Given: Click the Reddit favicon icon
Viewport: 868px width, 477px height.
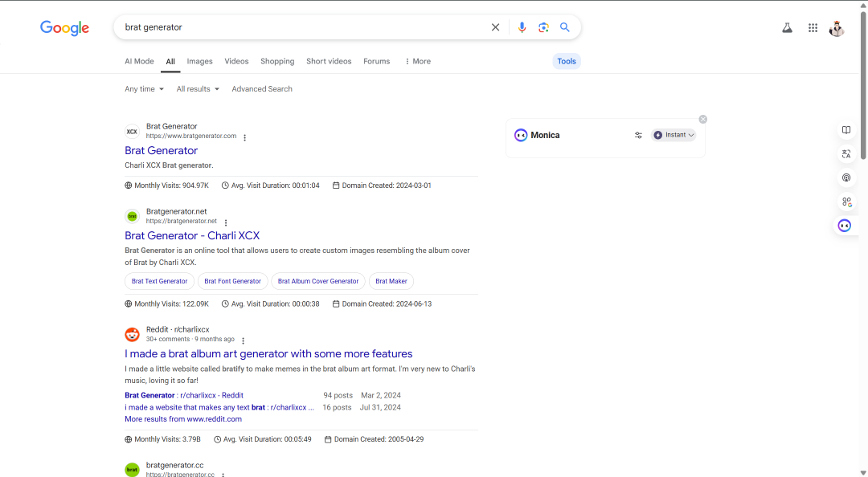Looking at the screenshot, I should click(132, 334).
